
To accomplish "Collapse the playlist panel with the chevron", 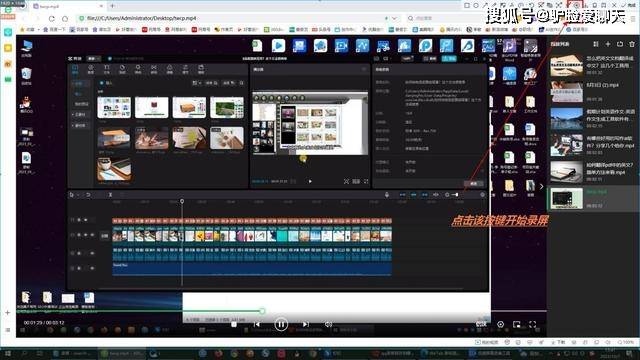I will pos(542,187).
